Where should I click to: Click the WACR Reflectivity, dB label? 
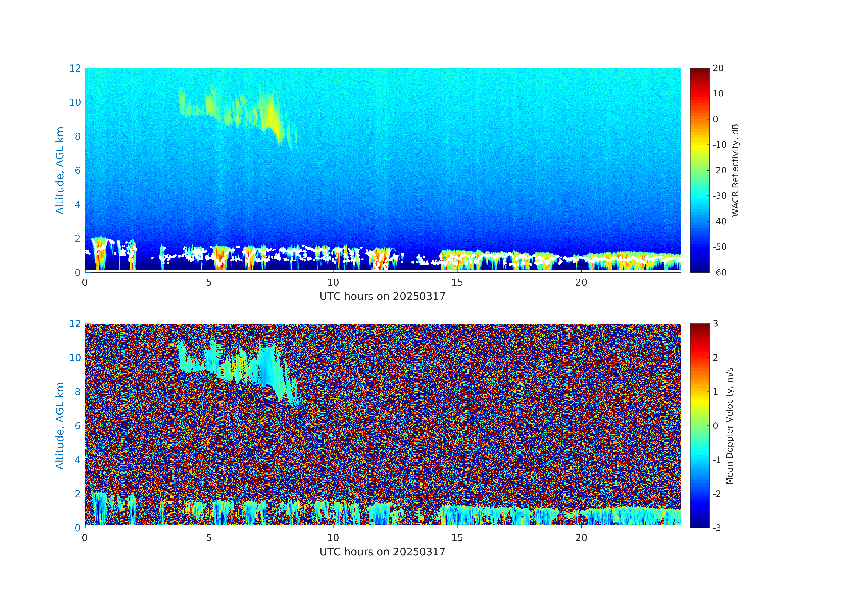735,170
